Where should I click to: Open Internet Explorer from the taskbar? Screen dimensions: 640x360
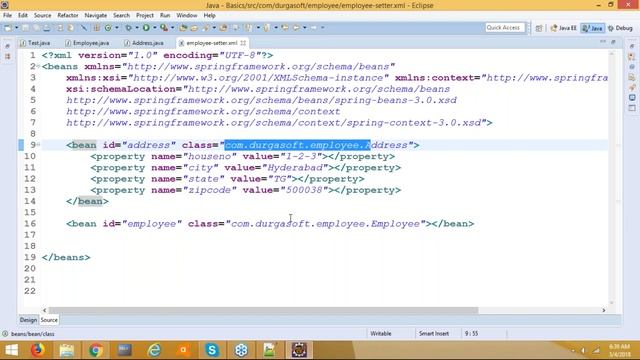click(154, 350)
